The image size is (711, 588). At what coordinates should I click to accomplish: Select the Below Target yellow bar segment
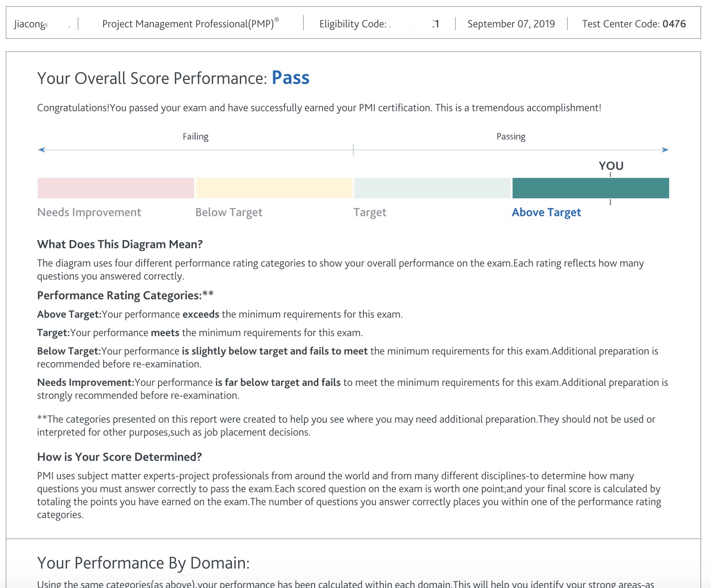click(274, 188)
